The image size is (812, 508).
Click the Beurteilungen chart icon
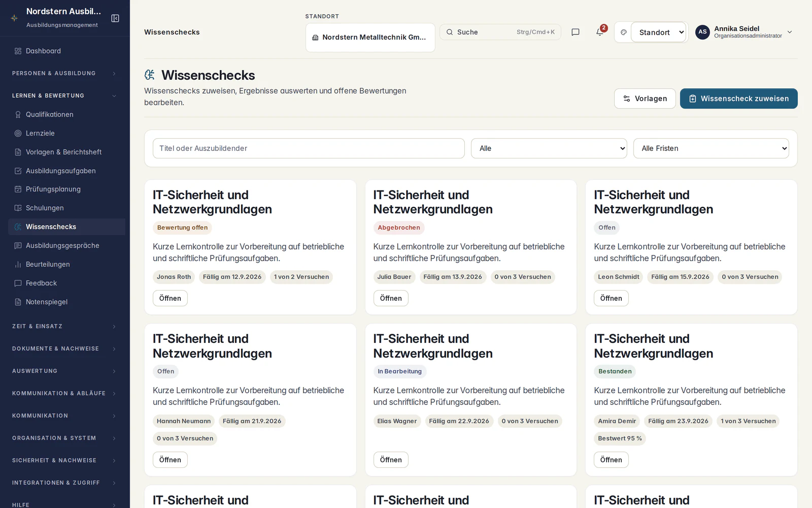[x=18, y=264]
